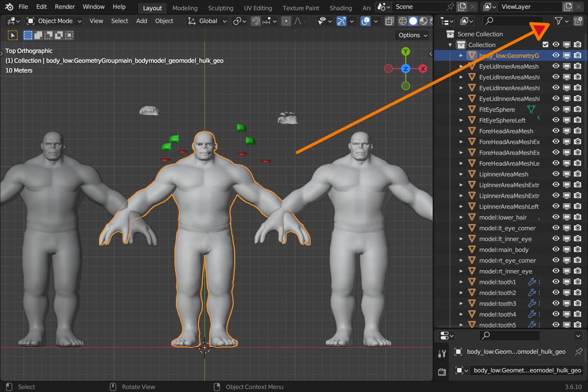Disable viewport monitor for model:main_body
The width and height of the screenshot is (588, 392).
click(x=567, y=249)
